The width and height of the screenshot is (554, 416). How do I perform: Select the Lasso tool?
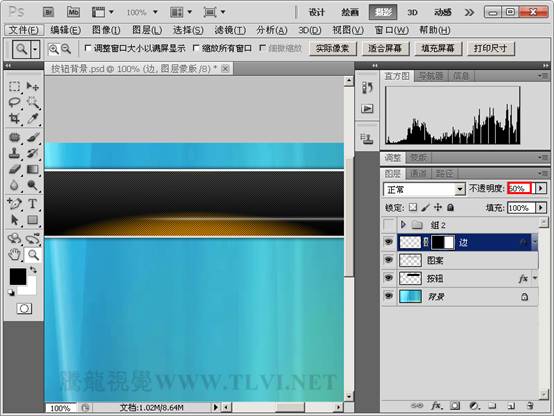(x=14, y=102)
